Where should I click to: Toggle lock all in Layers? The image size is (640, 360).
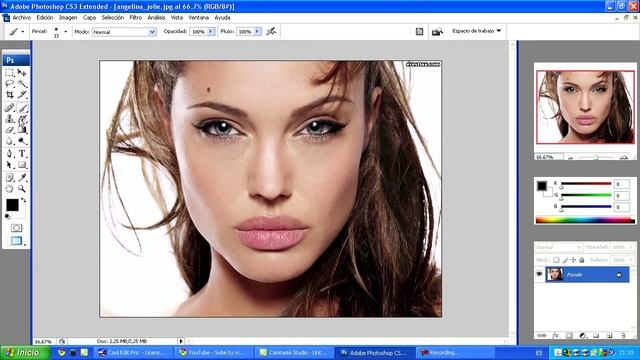[582, 260]
